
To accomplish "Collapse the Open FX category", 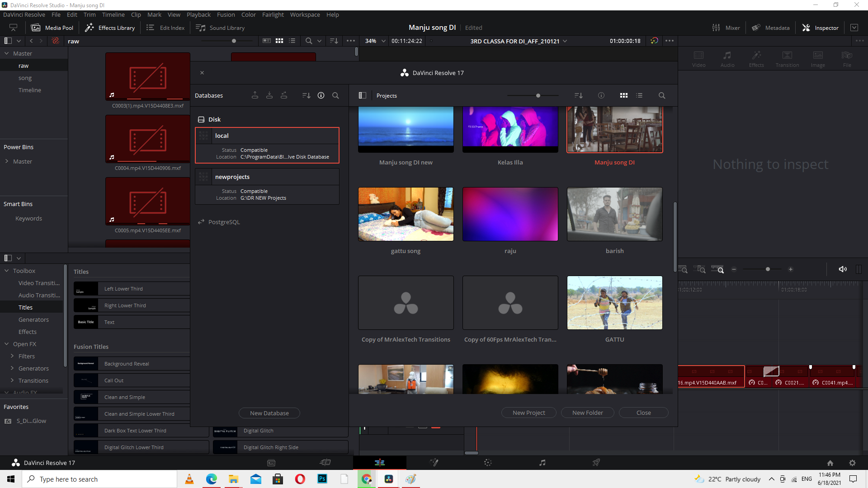I will [7, 344].
